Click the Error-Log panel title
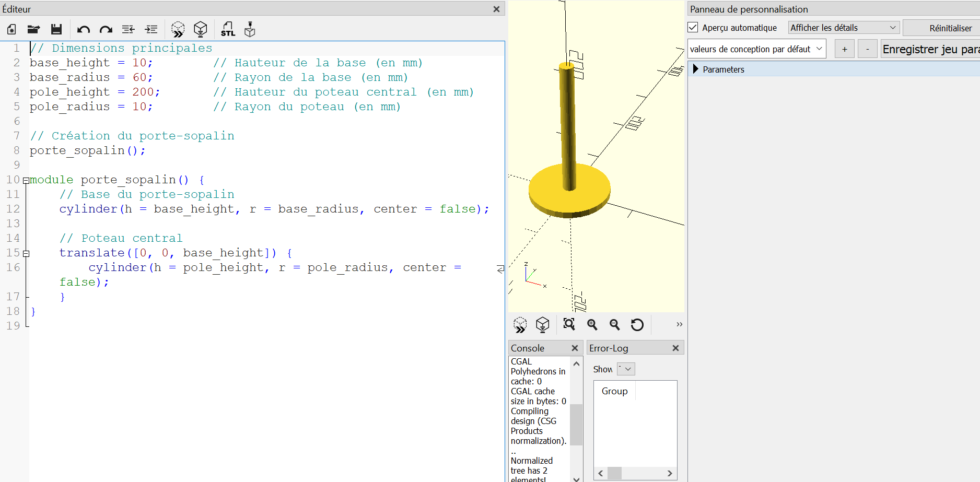 point(609,348)
